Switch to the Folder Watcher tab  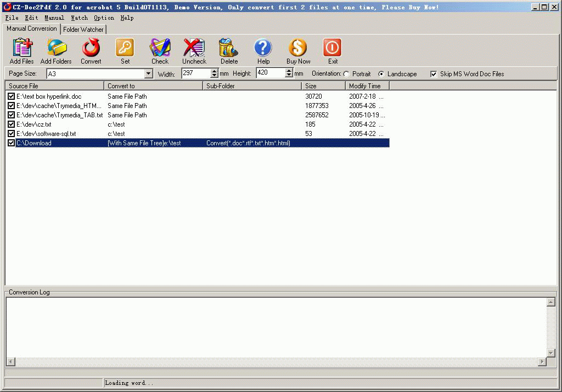point(83,30)
